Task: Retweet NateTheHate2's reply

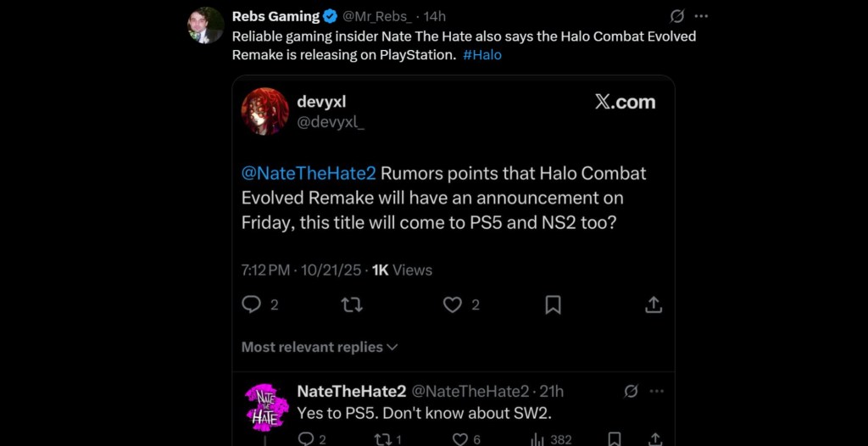Action: click(x=383, y=439)
